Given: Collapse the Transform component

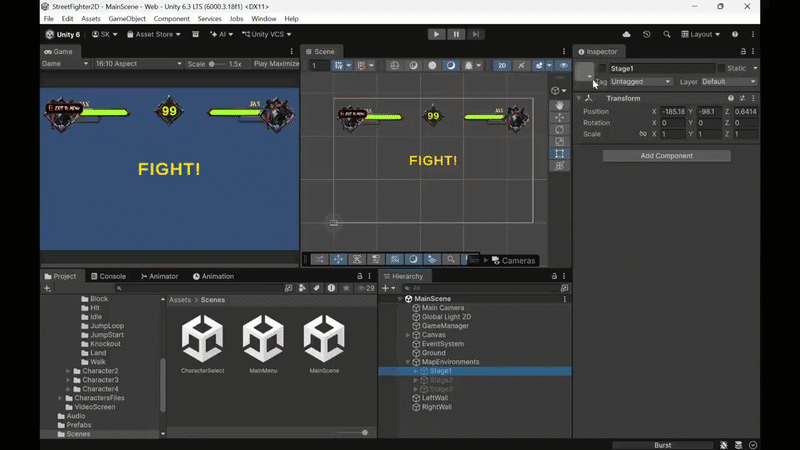Looking at the screenshot, I should coord(579,98).
